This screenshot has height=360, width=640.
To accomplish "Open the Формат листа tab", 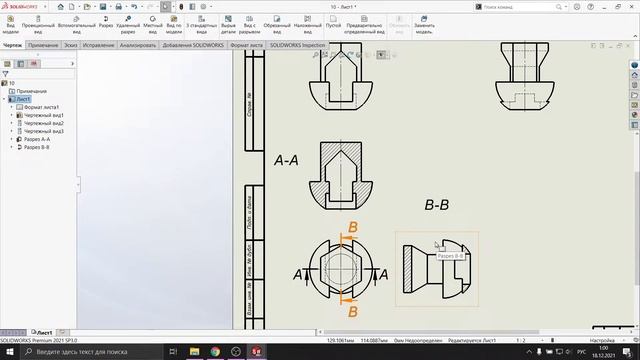I will (x=247, y=45).
